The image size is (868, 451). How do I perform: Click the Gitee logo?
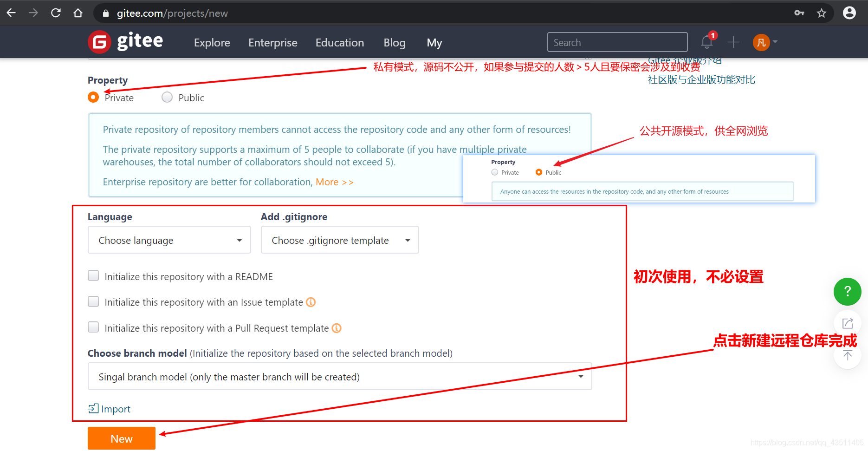[125, 42]
